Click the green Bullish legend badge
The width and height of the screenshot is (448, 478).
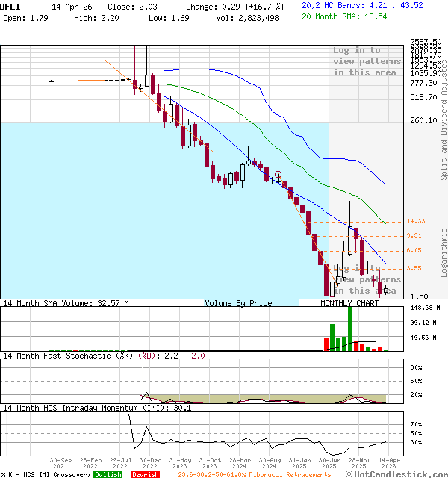click(x=108, y=474)
